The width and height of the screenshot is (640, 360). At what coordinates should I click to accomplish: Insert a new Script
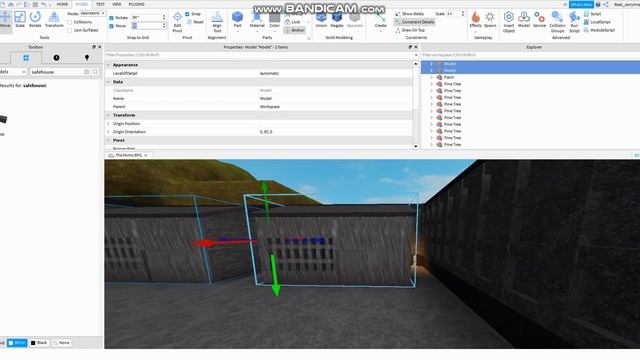click(x=592, y=14)
